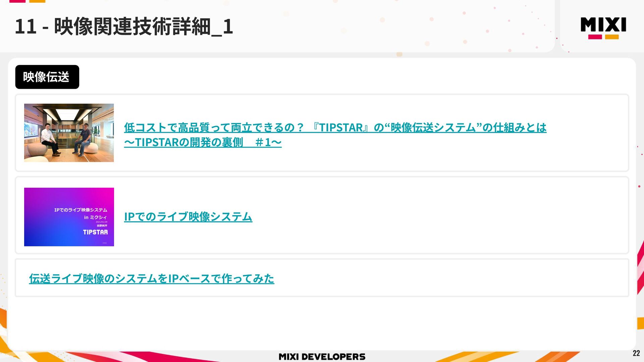Click the MIXI DEVELOPERS footer logo
The image size is (644, 362).
[322, 357]
